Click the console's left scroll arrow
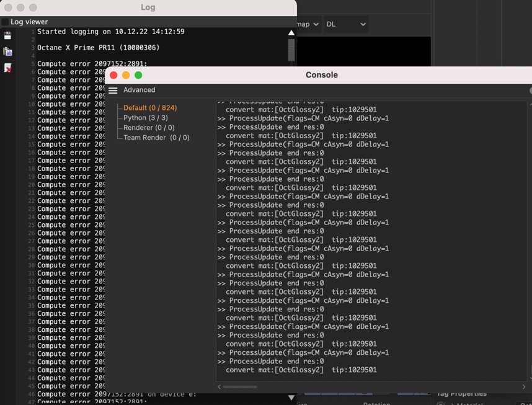This screenshot has width=532, height=405. [x=219, y=386]
